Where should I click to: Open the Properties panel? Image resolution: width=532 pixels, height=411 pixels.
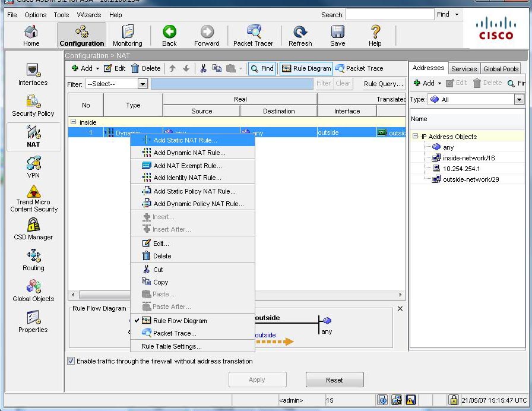pos(33,322)
